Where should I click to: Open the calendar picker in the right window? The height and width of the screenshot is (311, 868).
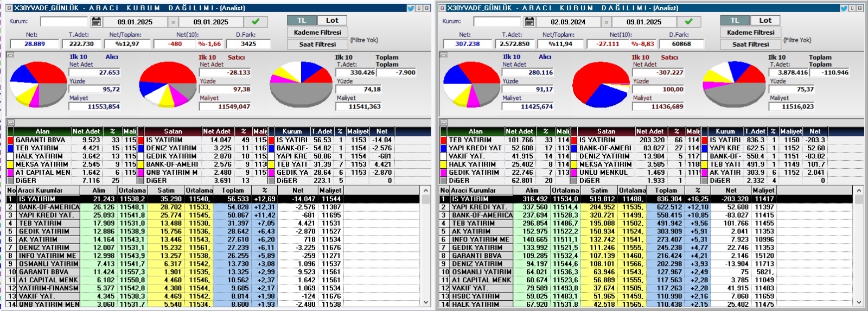(x=529, y=22)
